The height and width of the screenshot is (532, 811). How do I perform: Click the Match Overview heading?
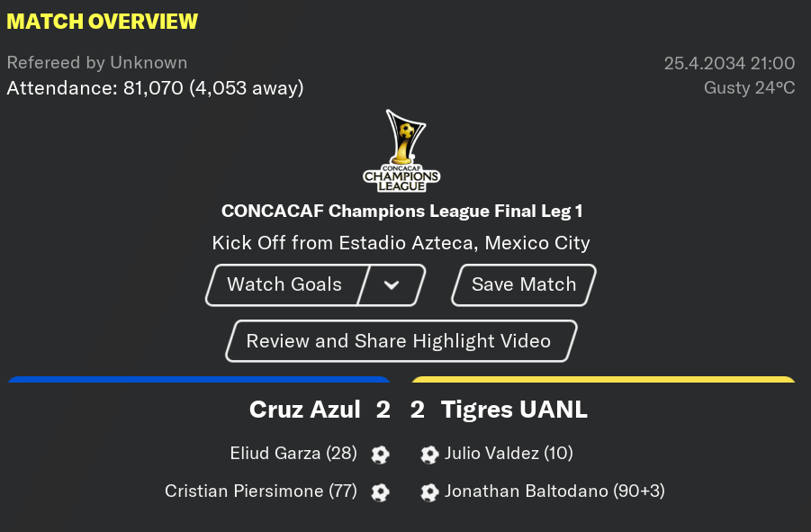tap(103, 22)
